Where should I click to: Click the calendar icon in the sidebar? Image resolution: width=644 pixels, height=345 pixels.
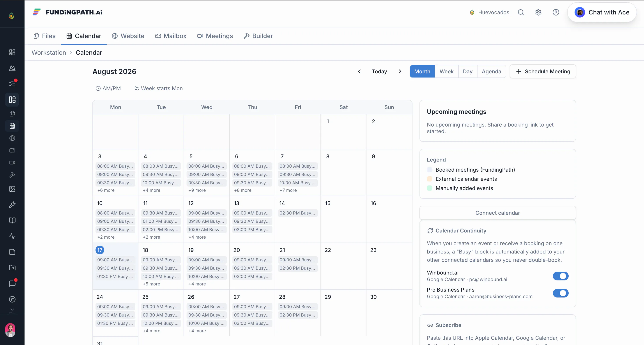(12, 126)
